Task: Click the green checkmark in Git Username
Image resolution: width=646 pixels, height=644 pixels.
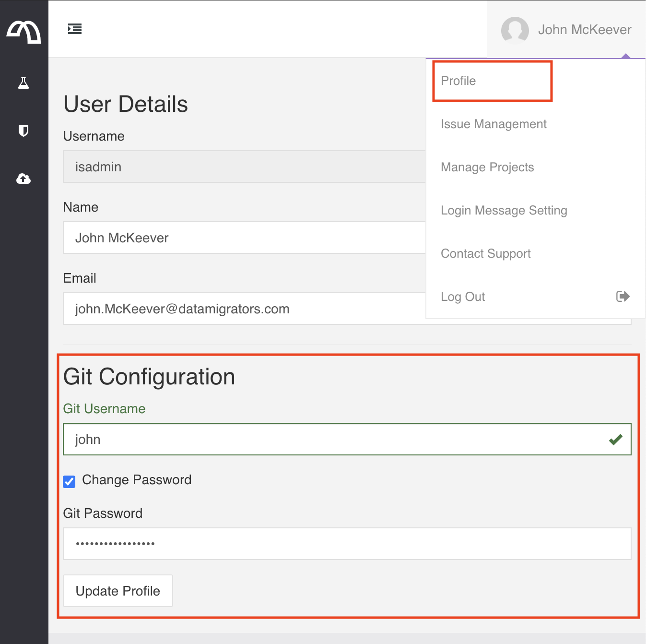Action: [615, 439]
